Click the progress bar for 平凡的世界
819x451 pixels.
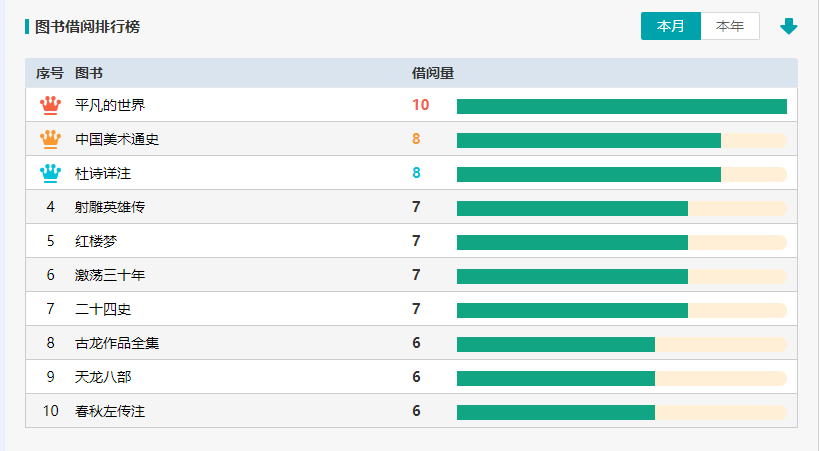621,106
